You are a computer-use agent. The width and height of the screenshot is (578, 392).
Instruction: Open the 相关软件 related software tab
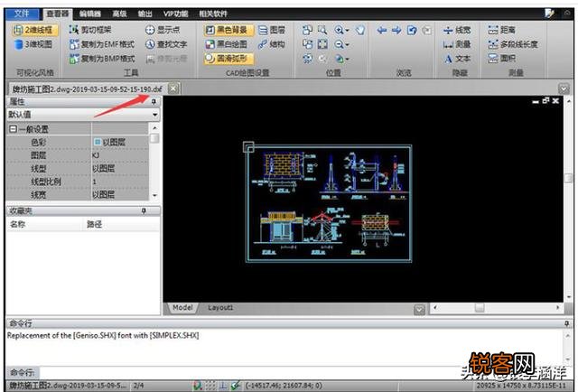tap(213, 14)
